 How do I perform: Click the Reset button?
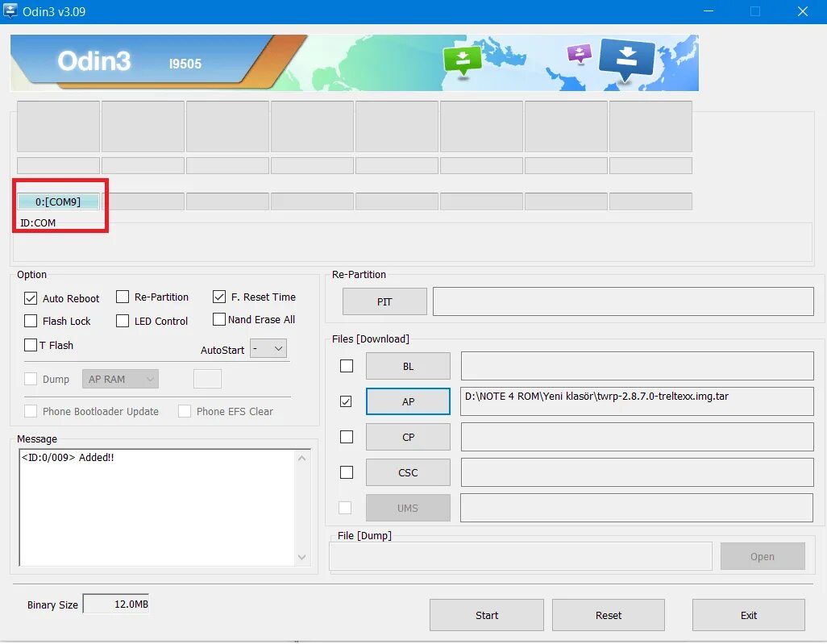(x=609, y=616)
